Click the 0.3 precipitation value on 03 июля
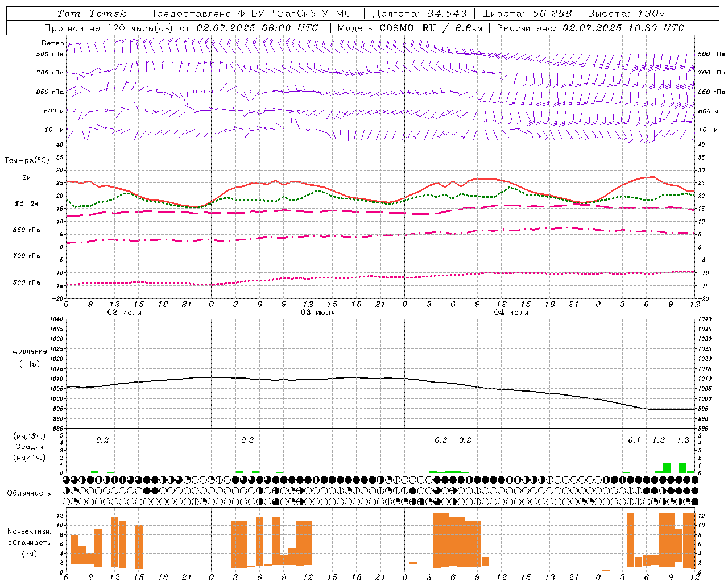 pos(247,440)
